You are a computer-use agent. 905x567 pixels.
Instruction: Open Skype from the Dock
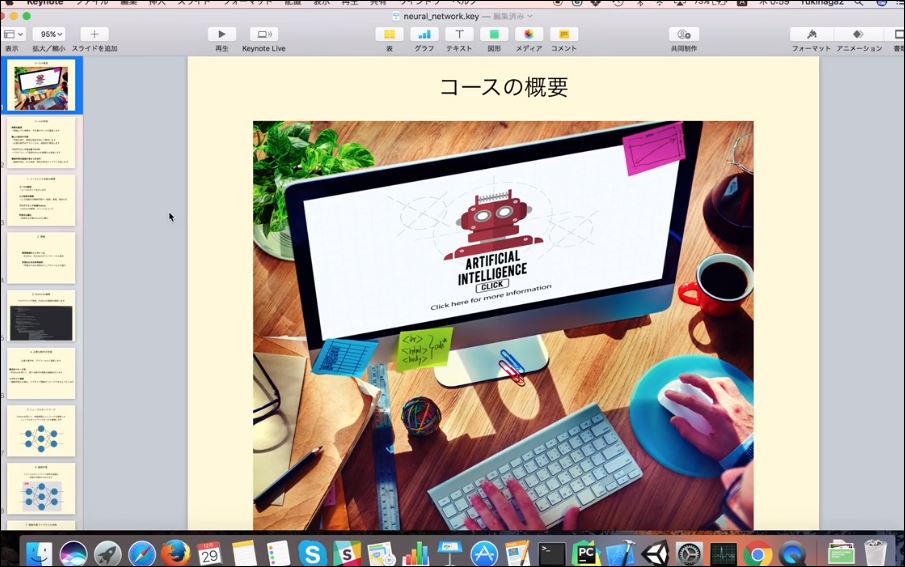(312, 554)
